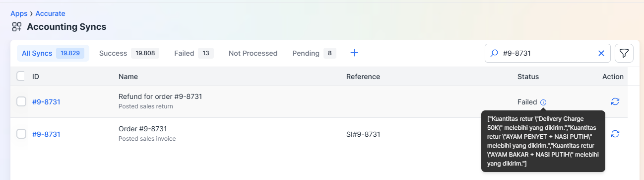Select the Pending tab
Screen dimensions: 644x180
314,53
